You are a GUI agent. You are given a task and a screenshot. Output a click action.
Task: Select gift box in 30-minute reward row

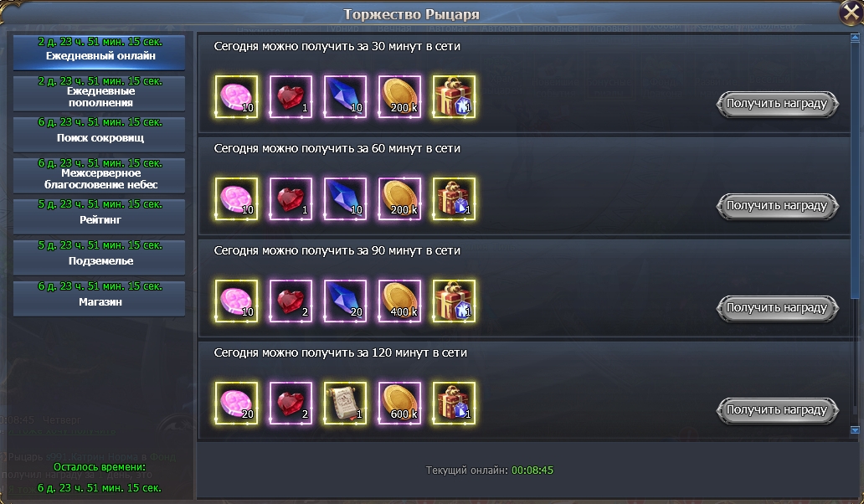[454, 97]
